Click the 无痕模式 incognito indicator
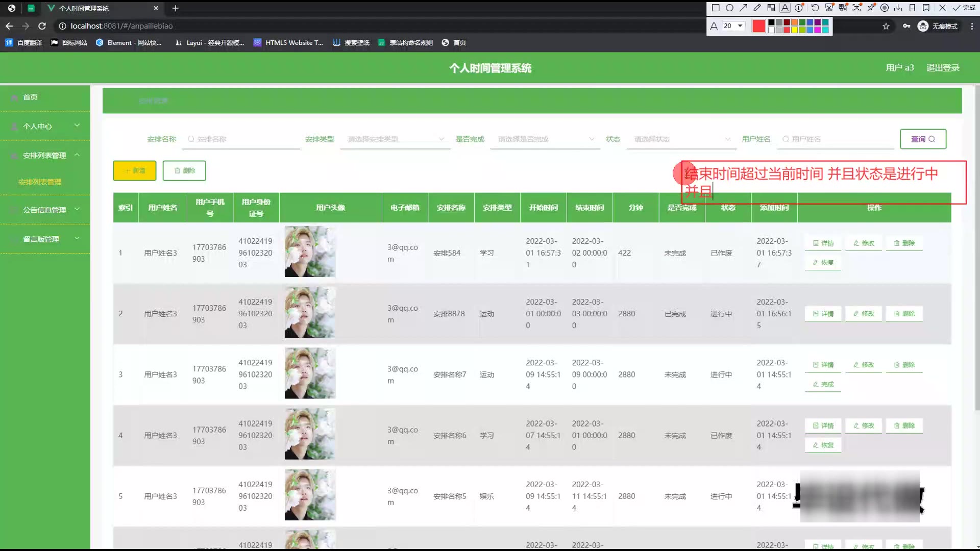This screenshot has height=551, width=980. (x=938, y=26)
